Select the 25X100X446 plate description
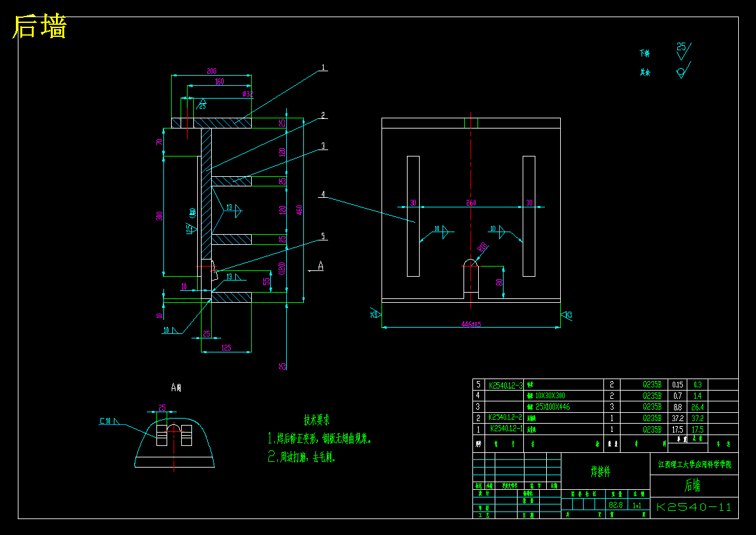The width and height of the screenshot is (756, 535). coord(553,406)
